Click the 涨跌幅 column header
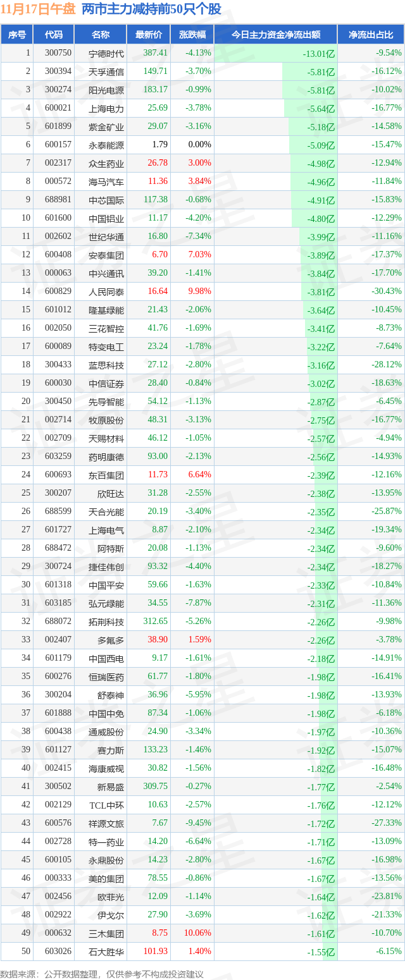 (x=192, y=35)
